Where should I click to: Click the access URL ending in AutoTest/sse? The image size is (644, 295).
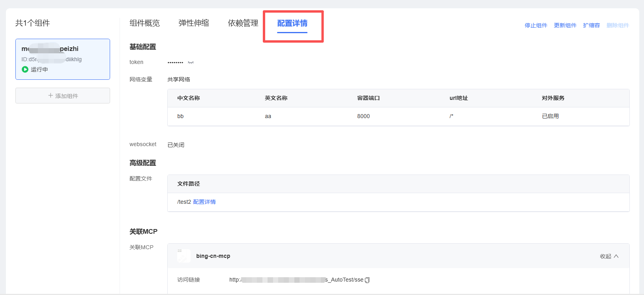296,280
